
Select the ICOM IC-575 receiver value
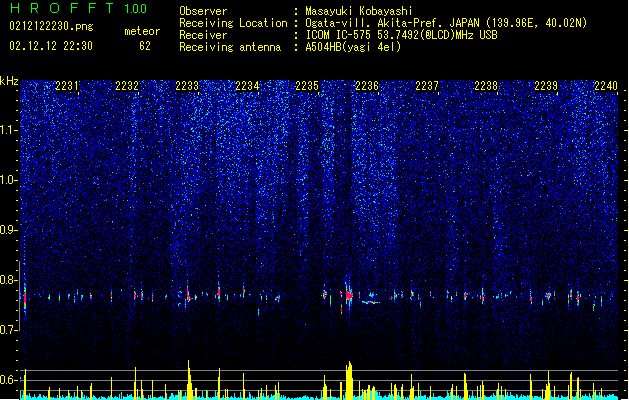[401, 35]
